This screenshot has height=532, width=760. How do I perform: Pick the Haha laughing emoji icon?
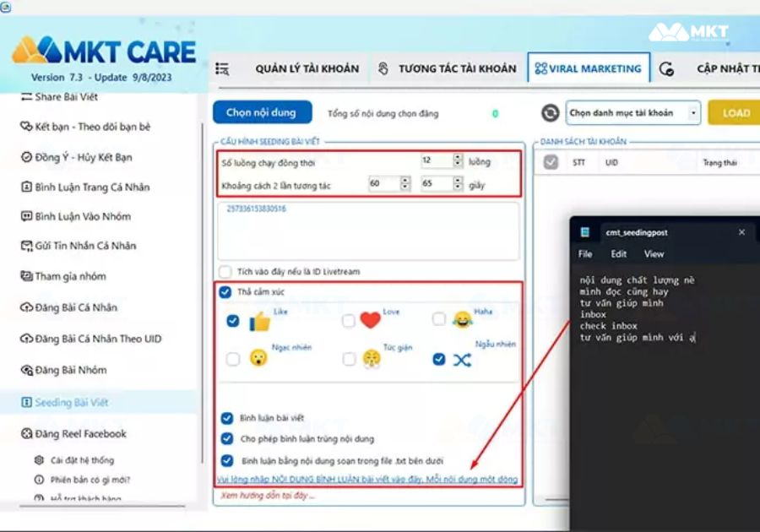461,319
